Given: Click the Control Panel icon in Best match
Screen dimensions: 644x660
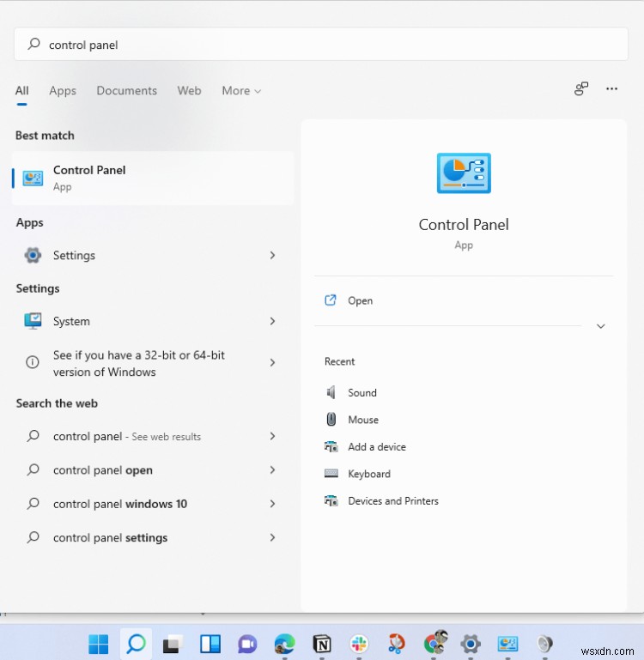Looking at the screenshot, I should pos(33,178).
